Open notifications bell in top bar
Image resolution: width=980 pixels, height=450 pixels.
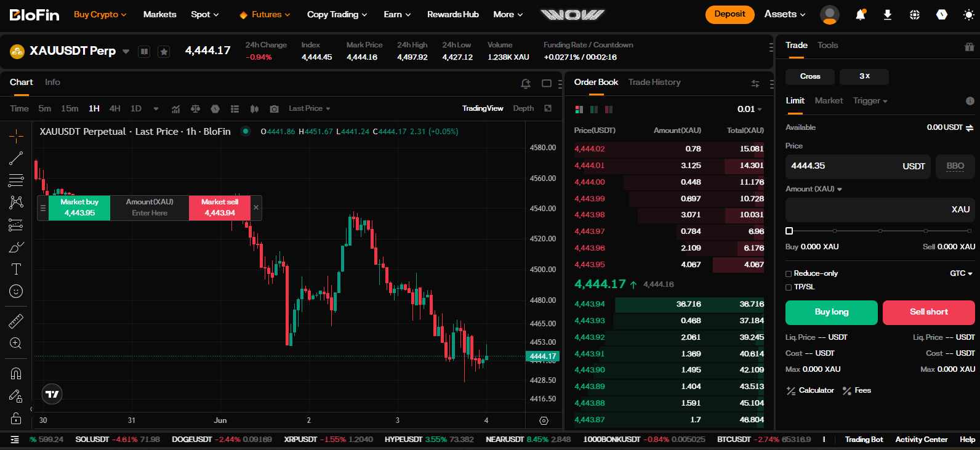click(x=860, y=15)
